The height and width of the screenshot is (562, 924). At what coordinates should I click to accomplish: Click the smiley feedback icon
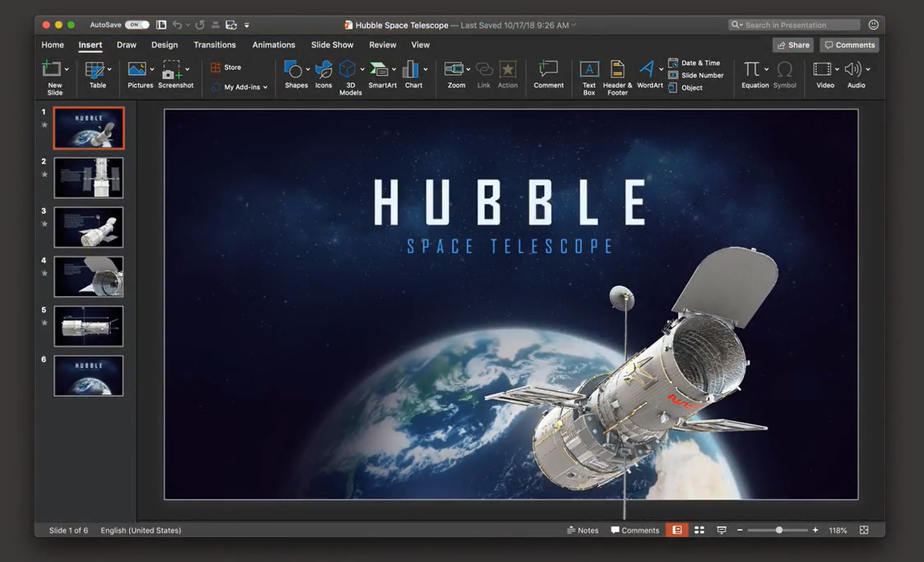873,25
